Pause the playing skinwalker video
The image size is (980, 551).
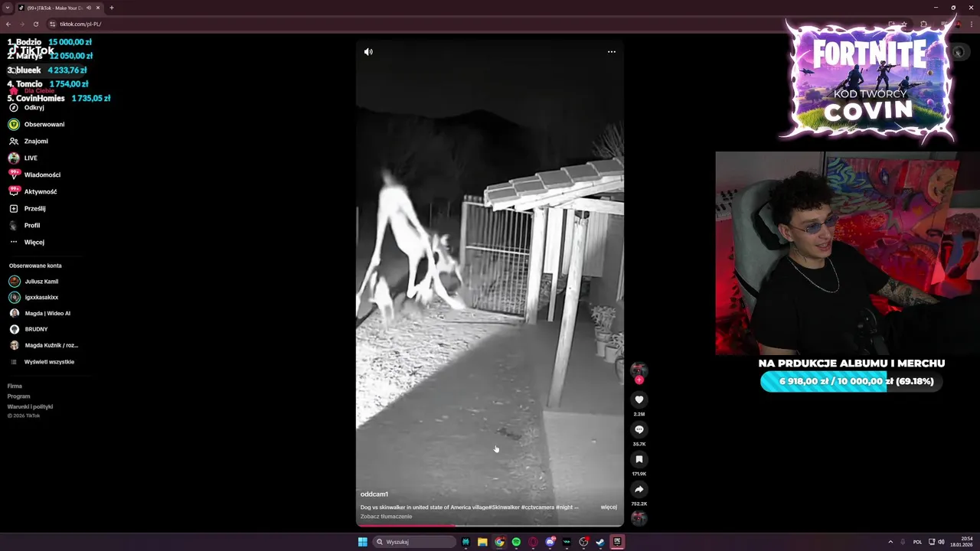[490, 283]
